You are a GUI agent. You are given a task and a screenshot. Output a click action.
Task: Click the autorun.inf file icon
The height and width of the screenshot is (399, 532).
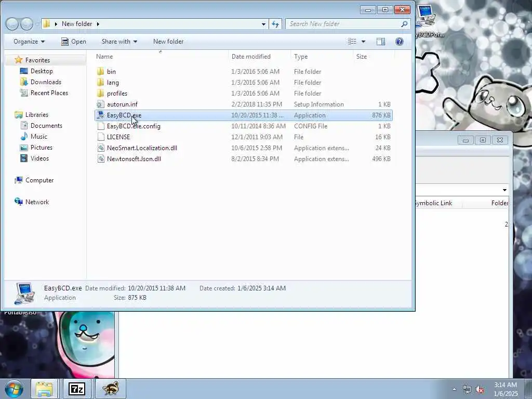(x=100, y=104)
